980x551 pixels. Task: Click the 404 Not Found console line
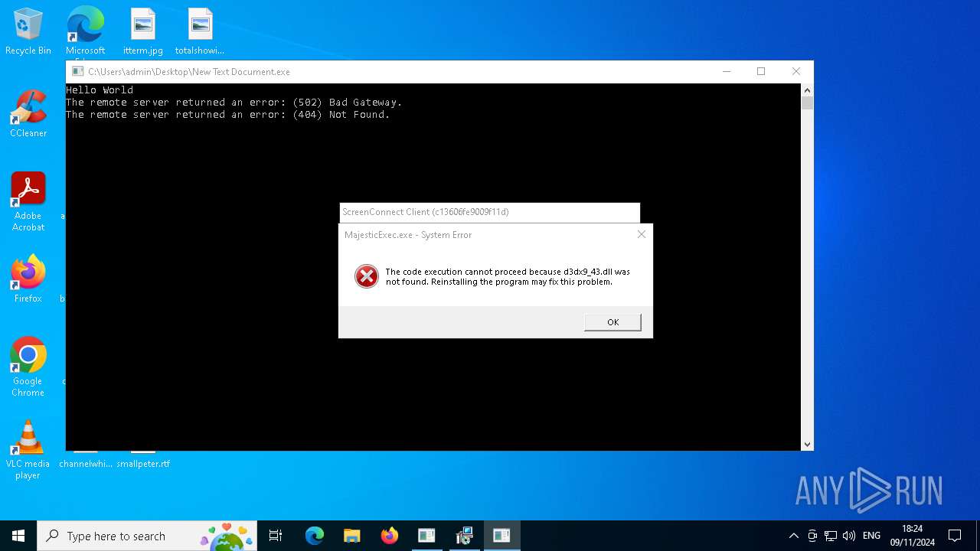[227, 115]
